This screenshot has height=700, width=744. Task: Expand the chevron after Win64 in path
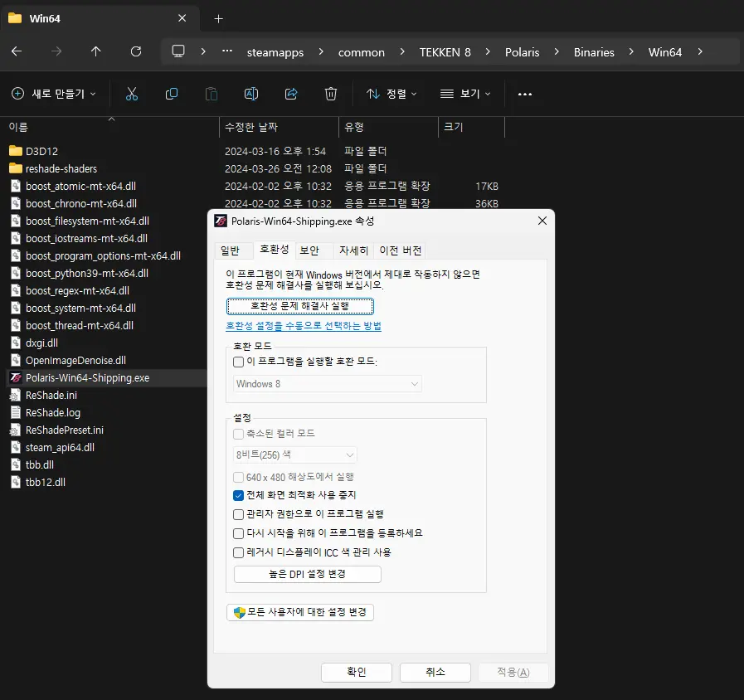(x=700, y=51)
